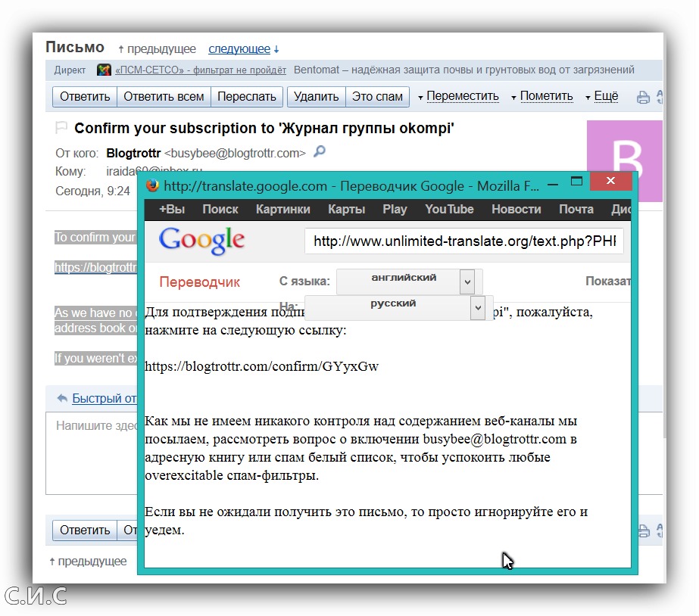Click the Сегодня, 9:24 timestamp
The width and height of the screenshot is (699, 616).
click(x=92, y=191)
